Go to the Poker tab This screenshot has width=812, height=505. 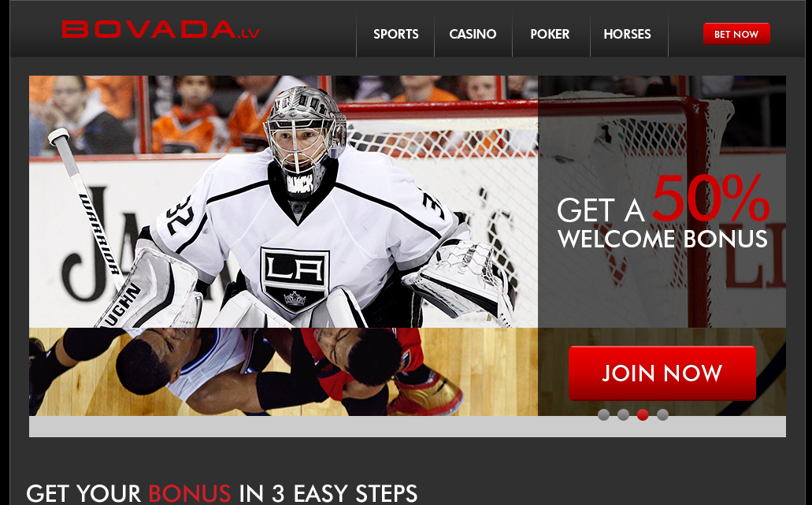pos(550,34)
